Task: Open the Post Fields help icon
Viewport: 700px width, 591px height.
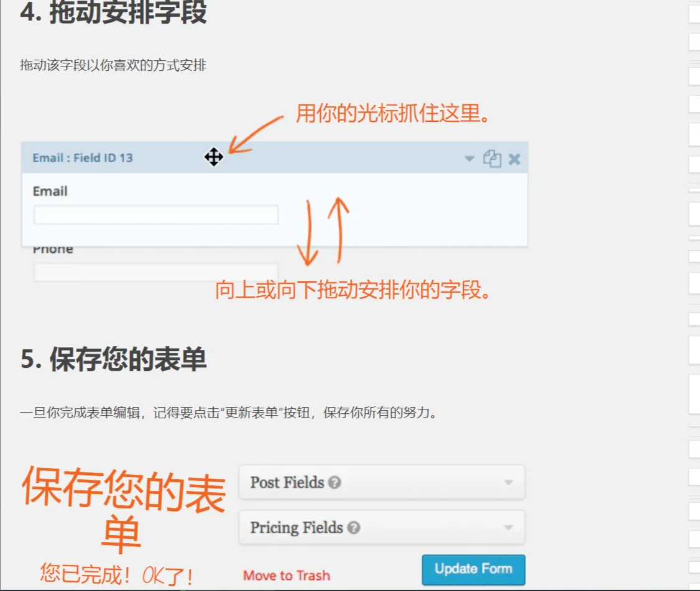Action: coord(334,482)
